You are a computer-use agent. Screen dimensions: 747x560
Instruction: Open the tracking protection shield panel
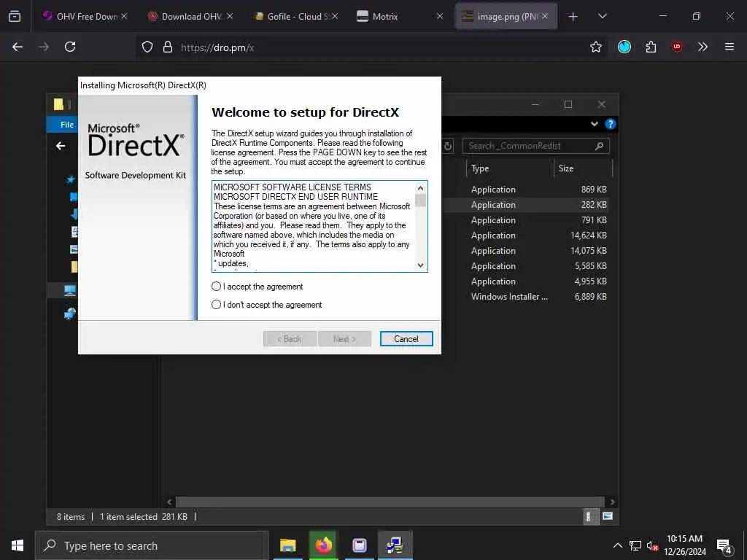147,47
